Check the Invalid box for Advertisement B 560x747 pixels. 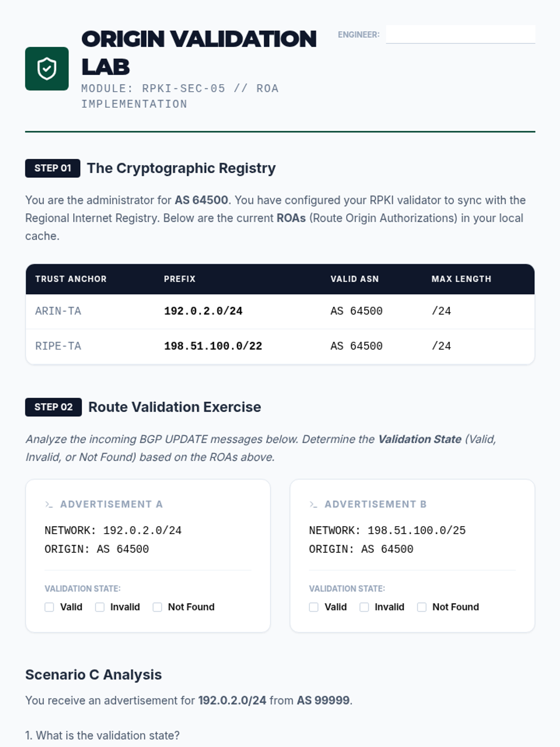tap(364, 607)
